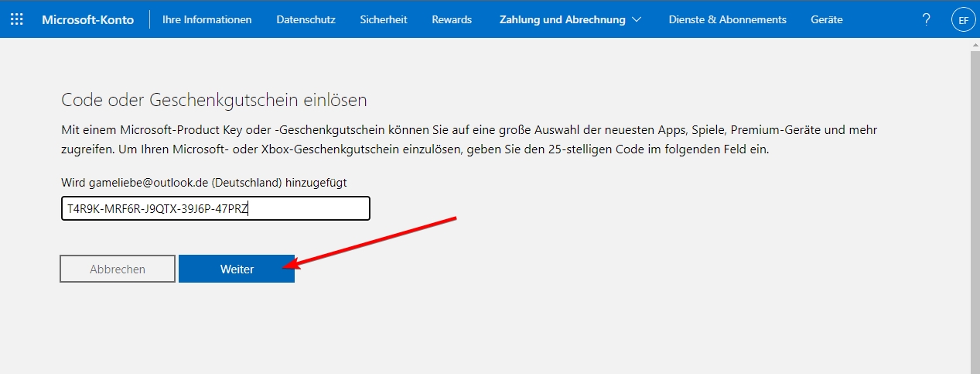Open Dienste & Abonnements menu item

[x=727, y=19]
